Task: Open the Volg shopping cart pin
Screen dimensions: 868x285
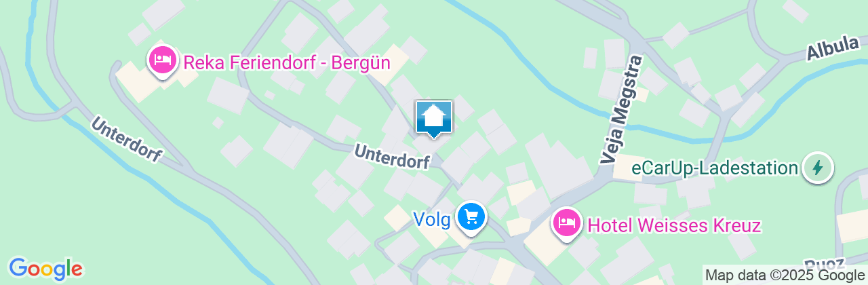Action: (x=471, y=218)
